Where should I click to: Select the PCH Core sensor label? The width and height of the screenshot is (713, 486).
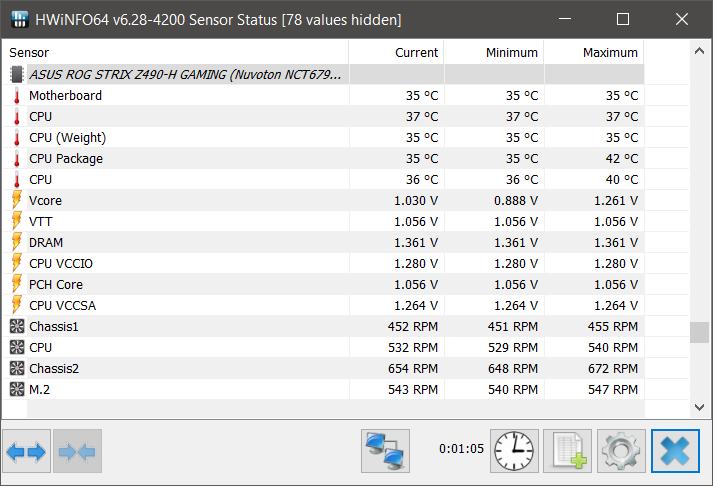click(x=56, y=285)
